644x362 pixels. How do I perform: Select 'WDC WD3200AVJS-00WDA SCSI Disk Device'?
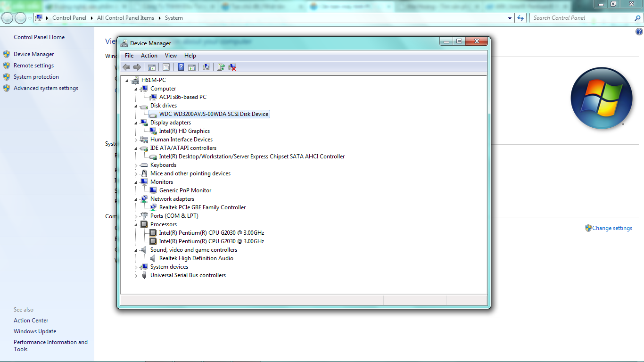tap(214, 114)
